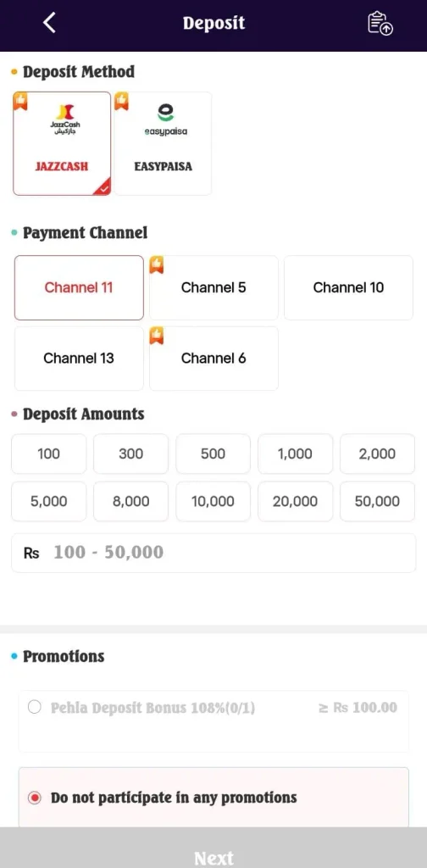This screenshot has height=868, width=427.
Task: Tap the Easypaisa logo
Action: point(165,119)
